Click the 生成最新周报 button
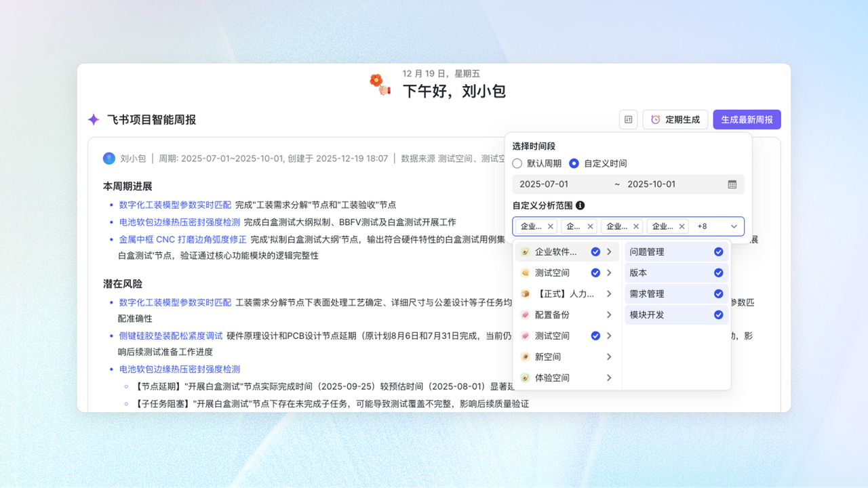Screen dimensions: 868x488 (x=747, y=119)
